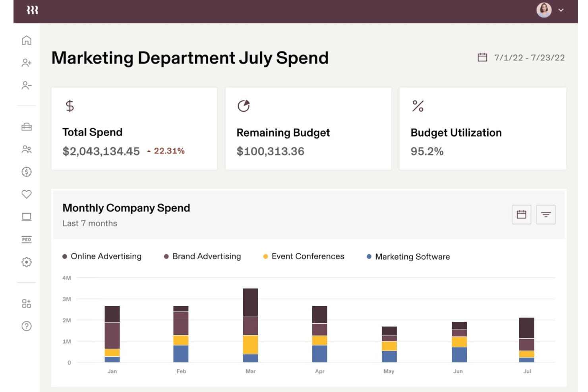Expand the user account chevron menu
Image resolution: width=588 pixels, height=392 pixels.
561,10
